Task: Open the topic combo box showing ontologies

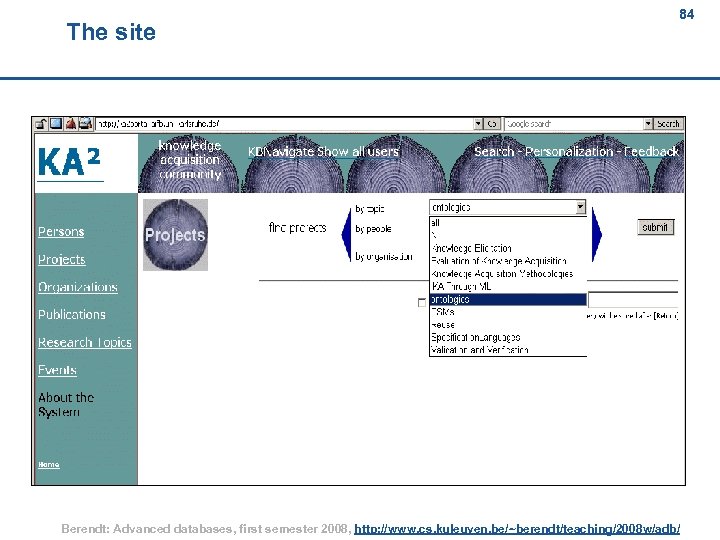Action: pos(507,207)
